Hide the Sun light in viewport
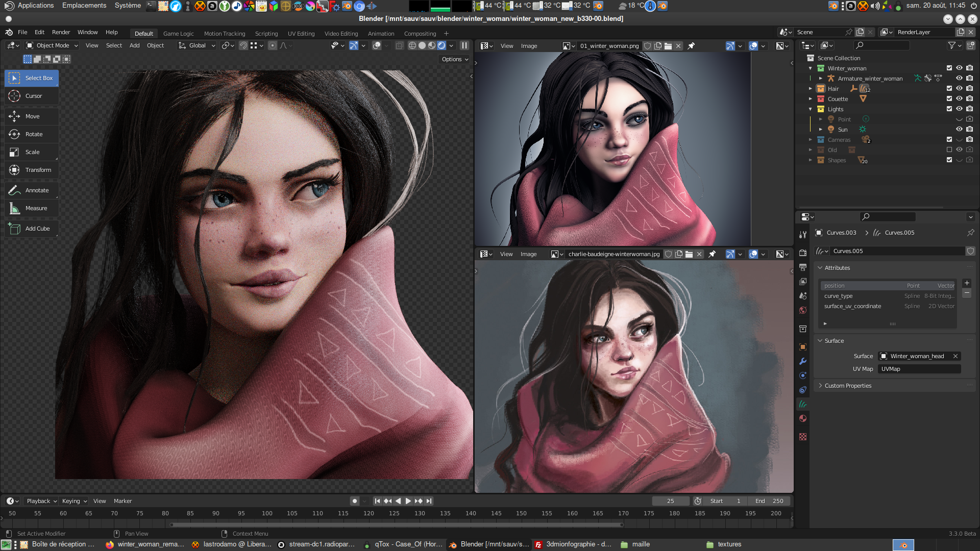This screenshot has height=551, width=980. [959, 129]
